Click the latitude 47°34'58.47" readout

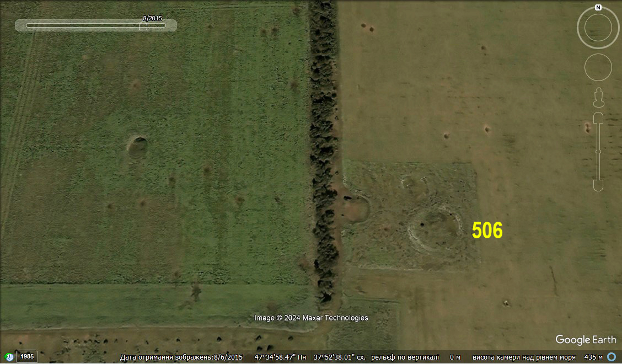click(x=281, y=357)
